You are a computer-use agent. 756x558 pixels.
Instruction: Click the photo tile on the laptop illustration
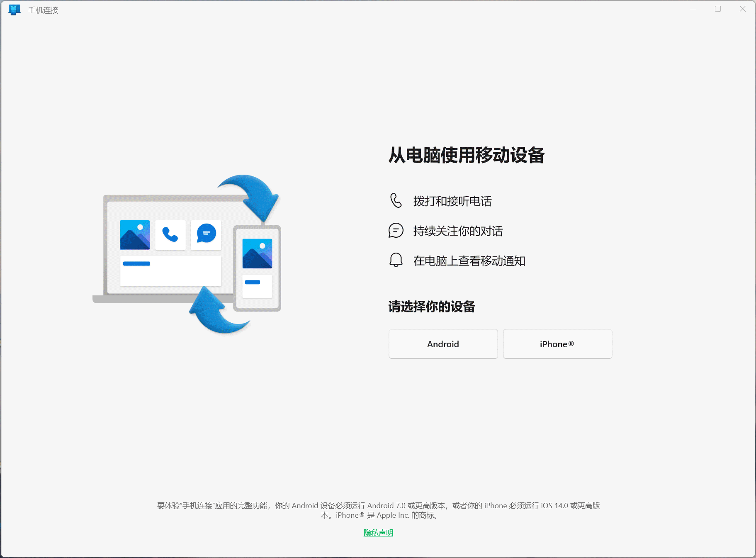coord(135,235)
